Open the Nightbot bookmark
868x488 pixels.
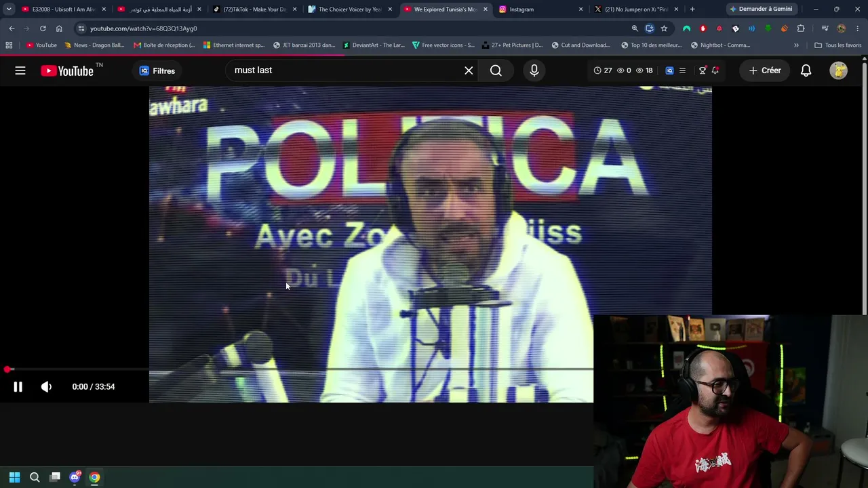coord(720,45)
